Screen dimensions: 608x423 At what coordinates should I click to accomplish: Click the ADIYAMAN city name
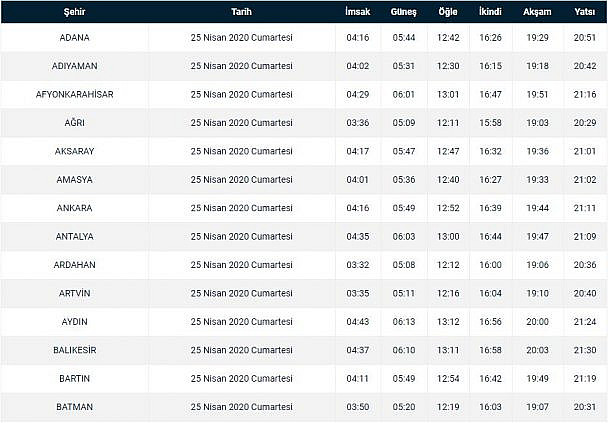coord(74,66)
